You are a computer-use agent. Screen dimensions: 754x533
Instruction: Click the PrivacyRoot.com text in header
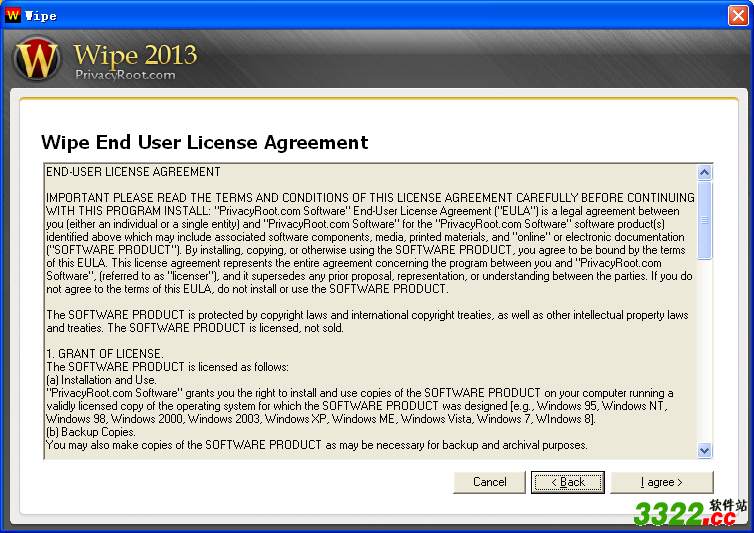point(125,75)
